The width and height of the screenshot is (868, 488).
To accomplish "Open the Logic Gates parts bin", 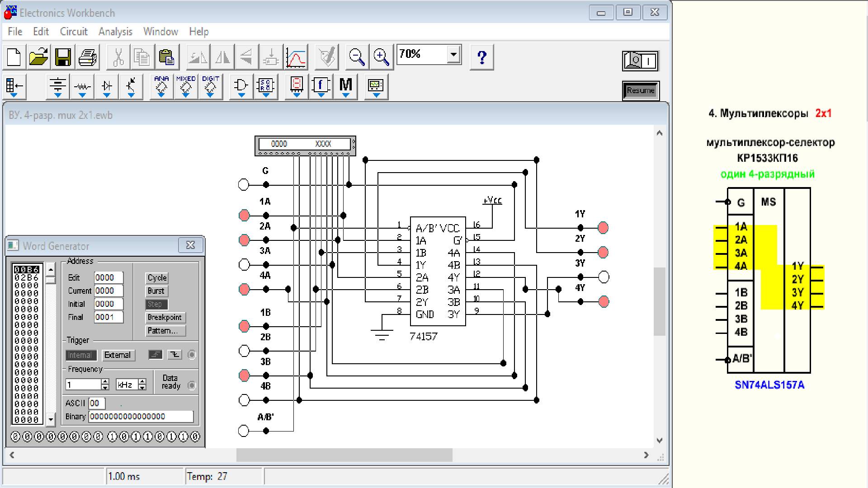I will [241, 86].
